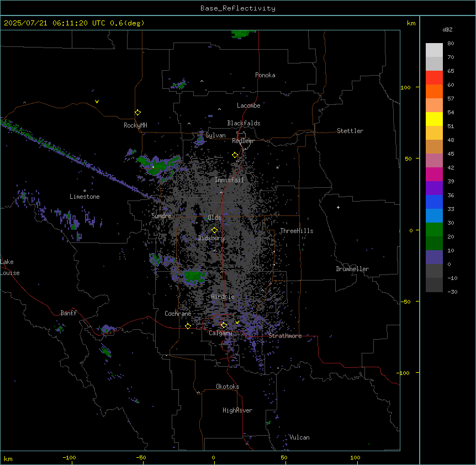
Task: Select the Drumheller label
Action: [352, 269]
